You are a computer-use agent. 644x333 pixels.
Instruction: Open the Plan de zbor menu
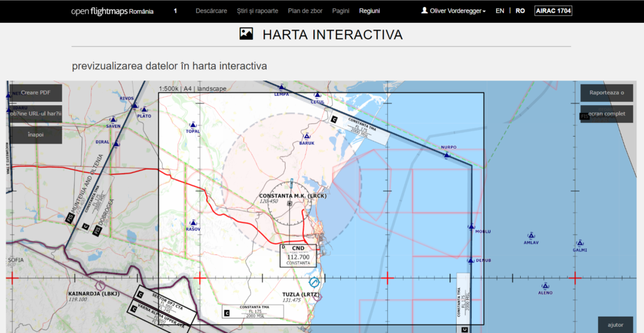(305, 11)
